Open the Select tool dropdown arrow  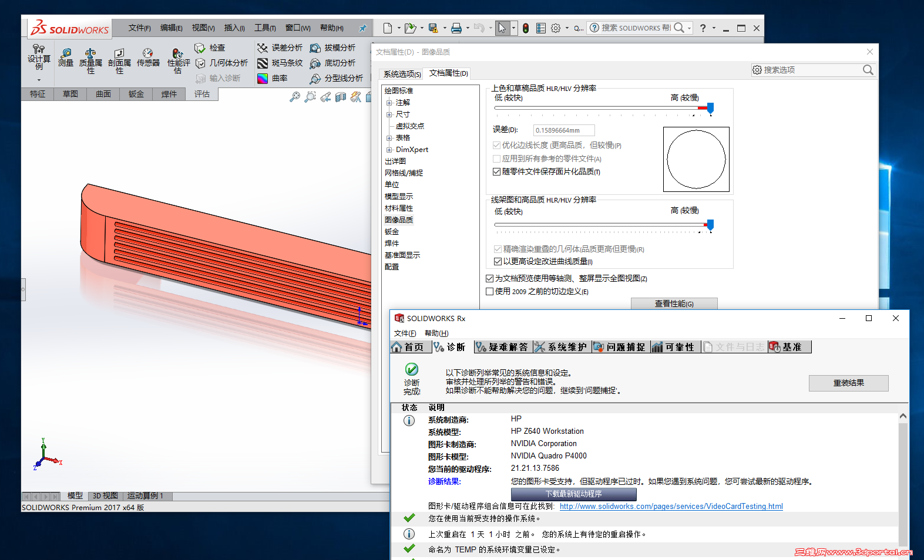pos(513,28)
